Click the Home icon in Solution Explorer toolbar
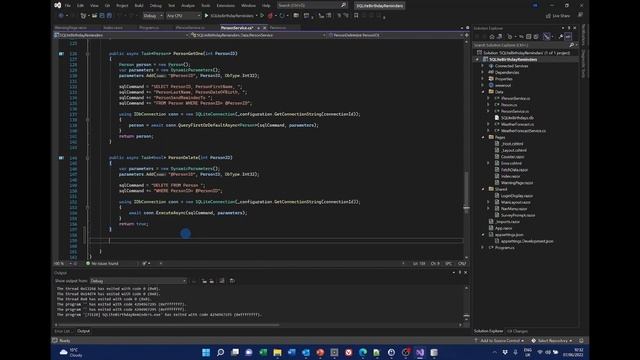Screen dimensions: 640x360 tap(492, 37)
